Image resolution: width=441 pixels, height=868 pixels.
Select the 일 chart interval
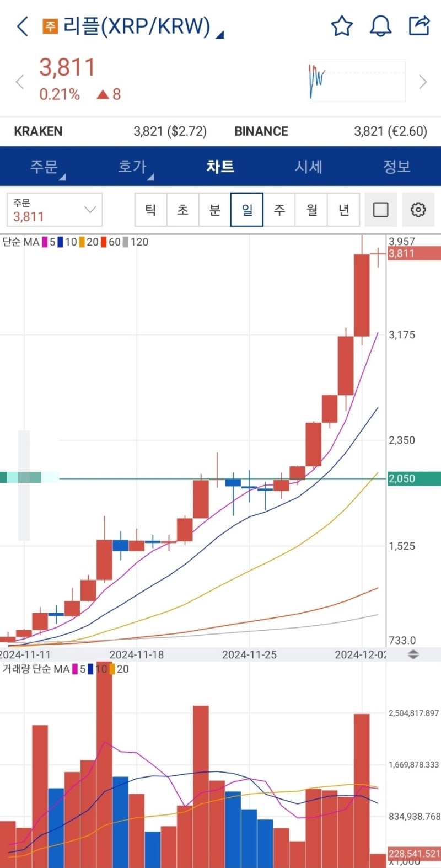tap(247, 210)
